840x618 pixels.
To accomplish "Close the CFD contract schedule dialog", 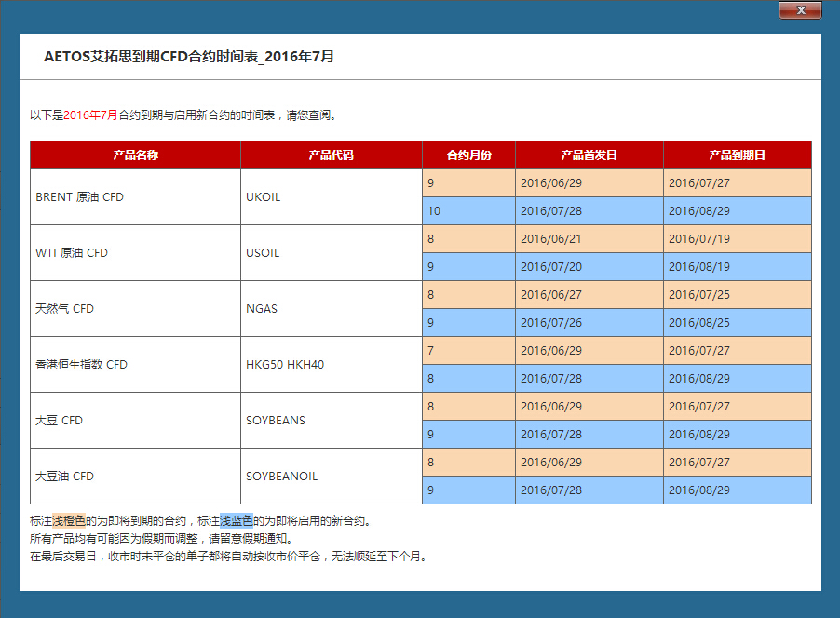I will coord(799,10).
